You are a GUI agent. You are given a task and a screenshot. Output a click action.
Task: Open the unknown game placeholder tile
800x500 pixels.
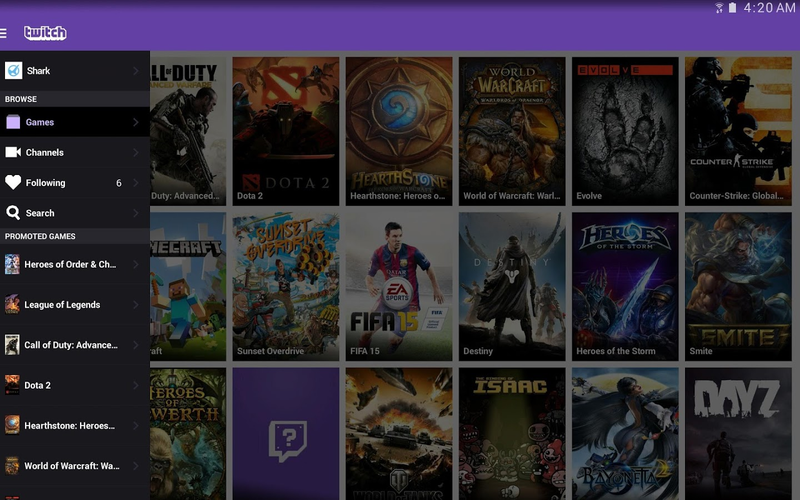pos(286,434)
